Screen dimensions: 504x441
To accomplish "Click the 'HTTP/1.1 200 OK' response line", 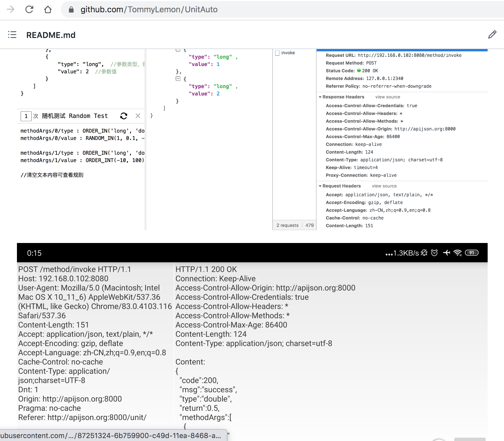I will [206, 269].
